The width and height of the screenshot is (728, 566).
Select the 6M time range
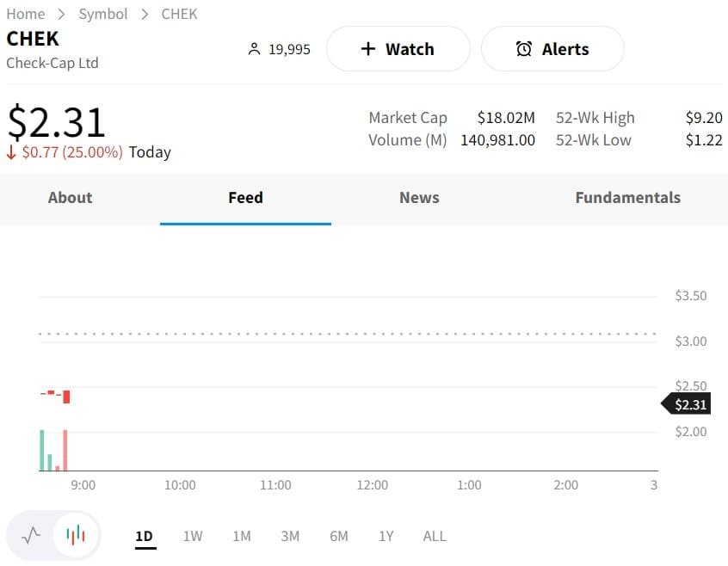click(339, 536)
